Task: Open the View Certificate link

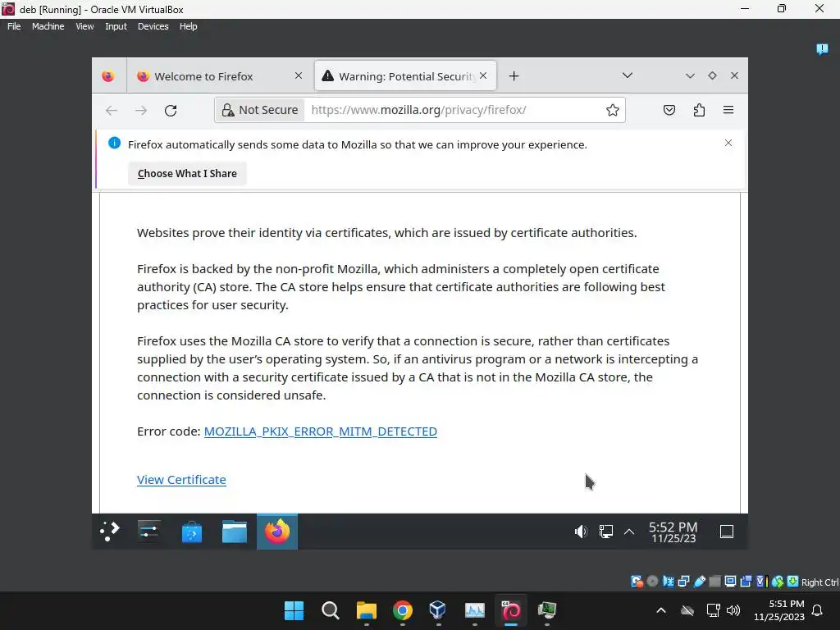Action: (x=181, y=479)
